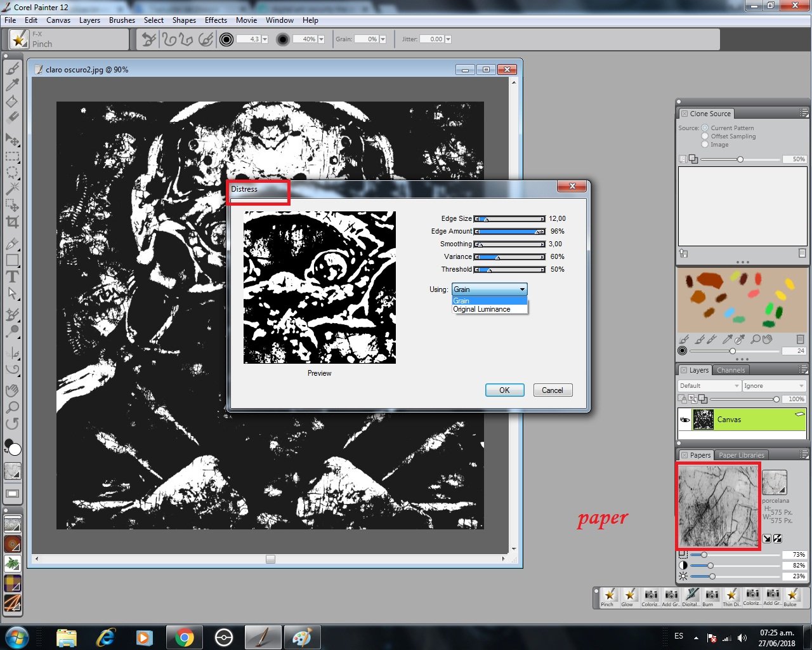
Task: Open the Brushes menu
Action: (x=122, y=20)
